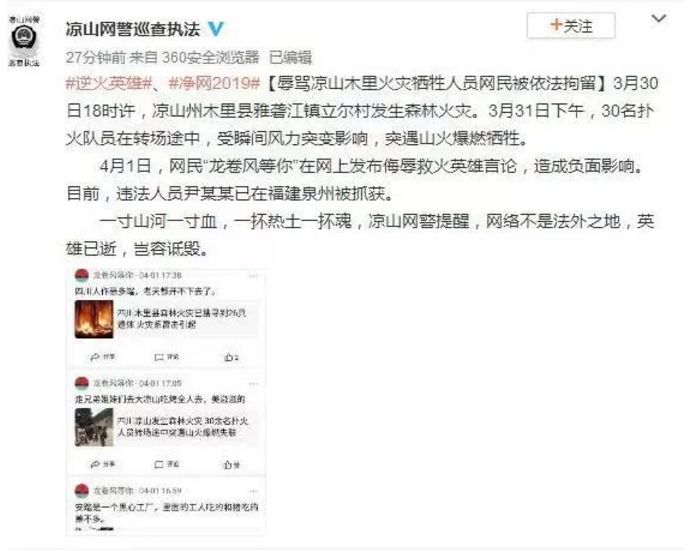Click the blue verified V badge
The width and height of the screenshot is (693, 551).
216,29
